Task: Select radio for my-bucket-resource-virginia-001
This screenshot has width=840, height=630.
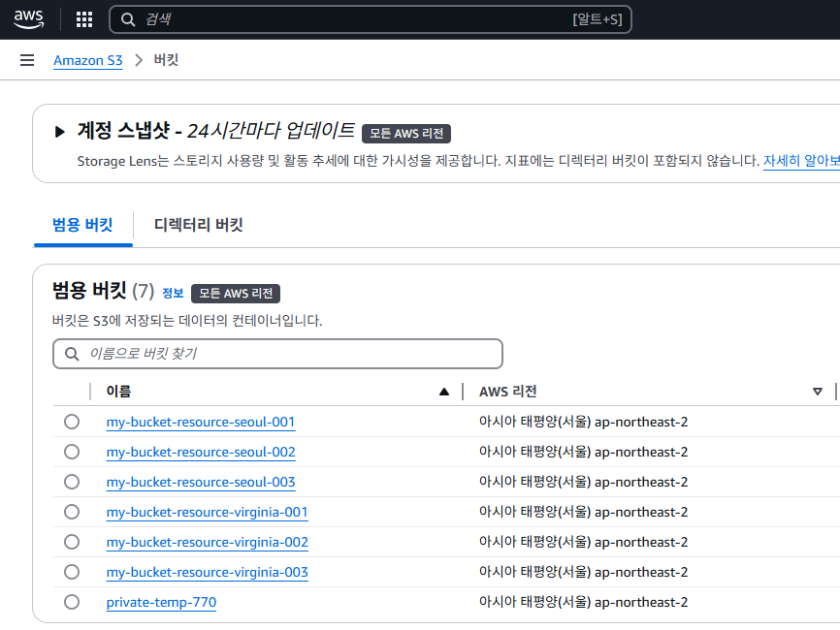Action: point(72,512)
